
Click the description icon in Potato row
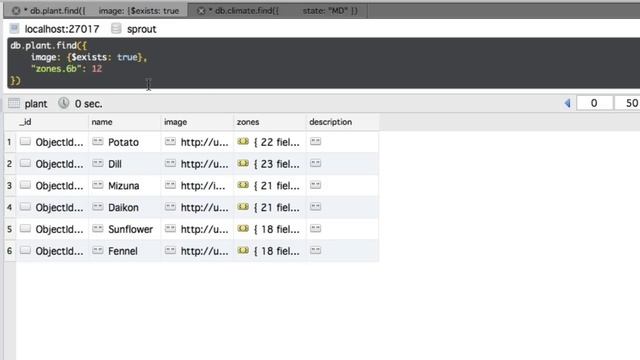click(x=316, y=142)
